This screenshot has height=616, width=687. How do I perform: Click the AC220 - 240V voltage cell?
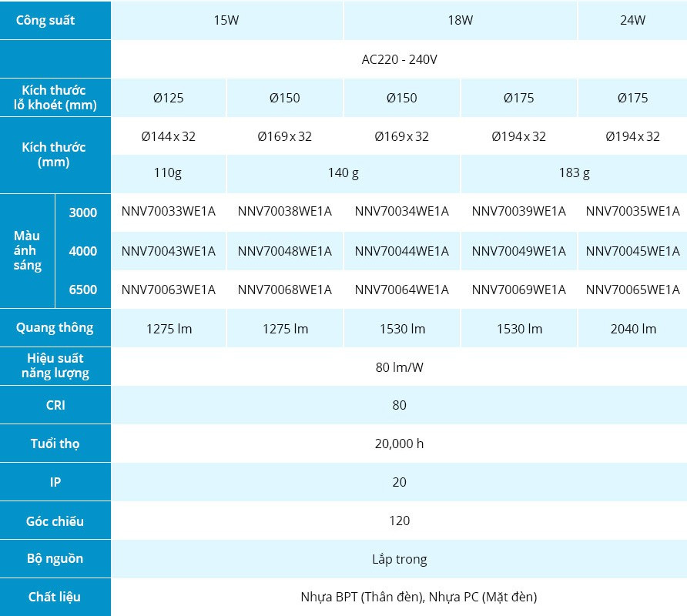pyautogui.click(x=399, y=59)
